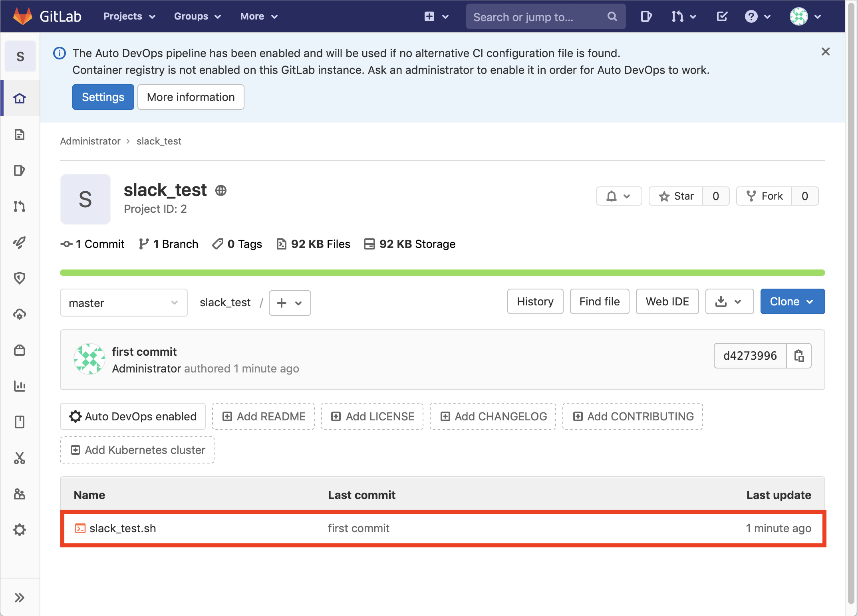The width and height of the screenshot is (858, 616).
Task: Click the More information button
Action: [191, 97]
